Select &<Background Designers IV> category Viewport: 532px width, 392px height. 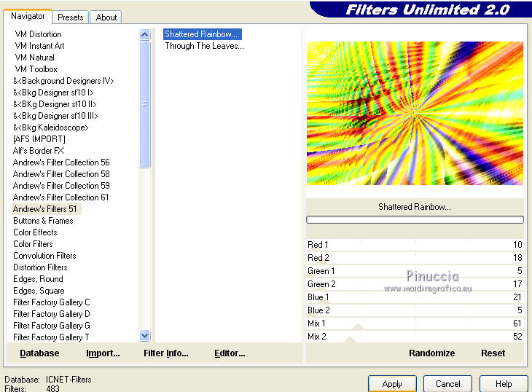click(x=63, y=81)
